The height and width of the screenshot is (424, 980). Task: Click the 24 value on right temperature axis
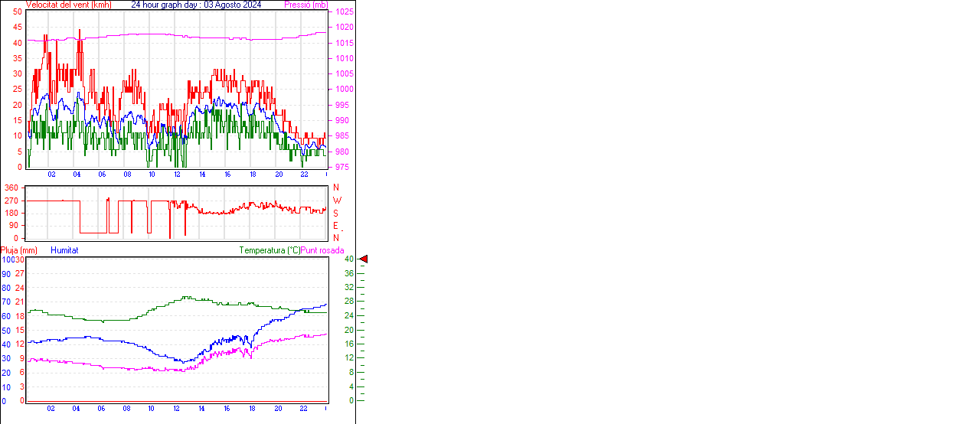(348, 315)
